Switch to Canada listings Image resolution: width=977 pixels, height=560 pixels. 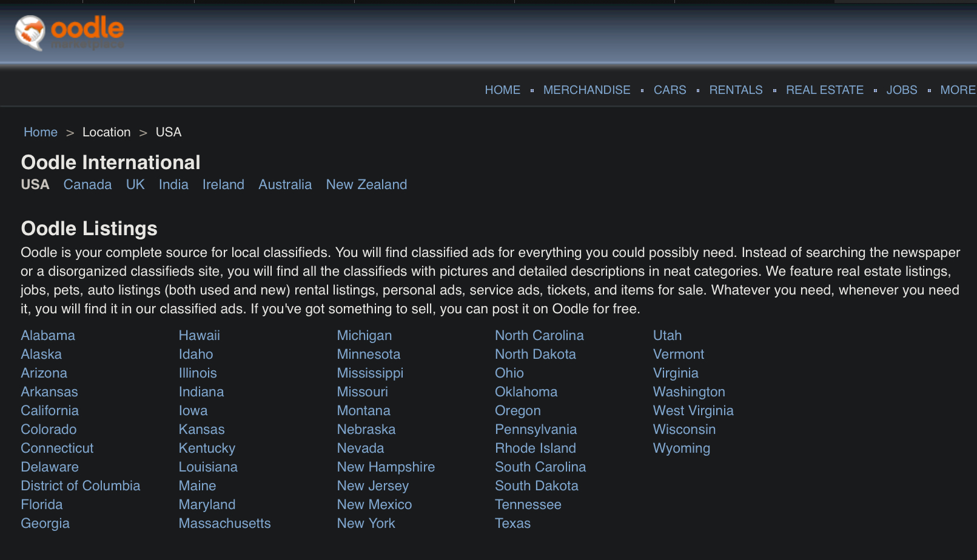pyautogui.click(x=88, y=185)
